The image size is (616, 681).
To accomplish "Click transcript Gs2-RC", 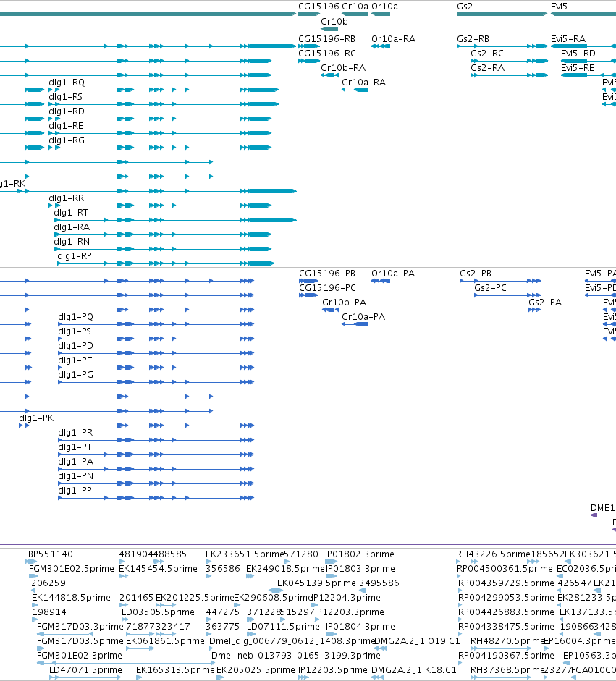I will point(487,54).
